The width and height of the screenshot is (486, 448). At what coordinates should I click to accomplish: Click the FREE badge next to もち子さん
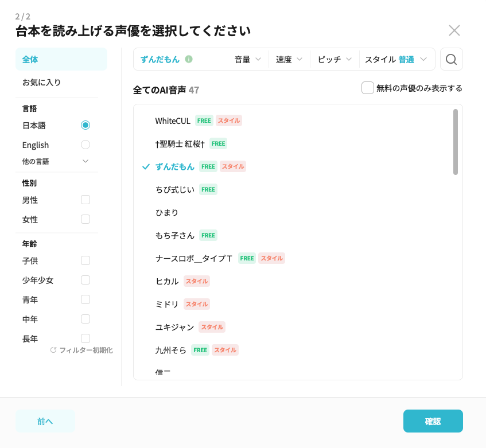[x=208, y=235]
